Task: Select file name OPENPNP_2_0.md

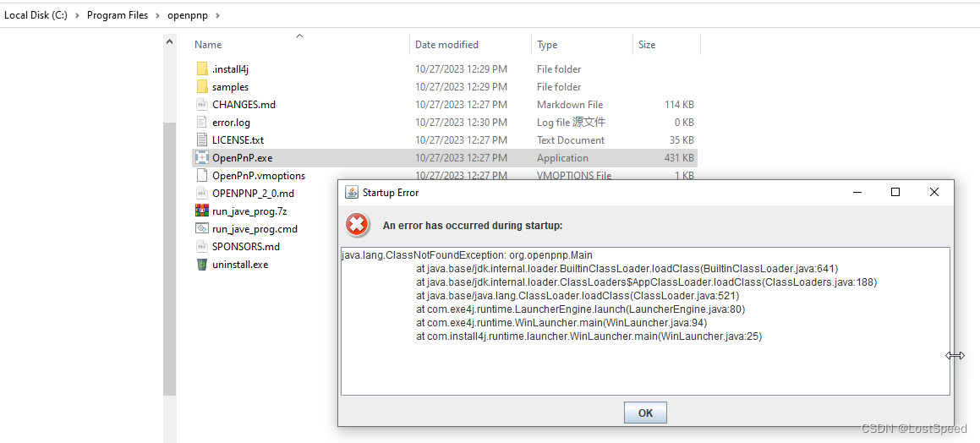Action: pyautogui.click(x=253, y=193)
